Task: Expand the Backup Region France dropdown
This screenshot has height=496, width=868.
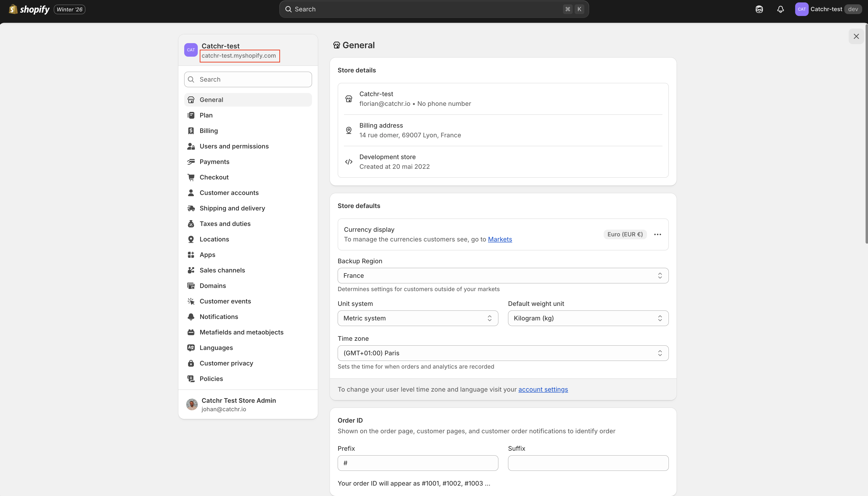Action: (x=503, y=276)
